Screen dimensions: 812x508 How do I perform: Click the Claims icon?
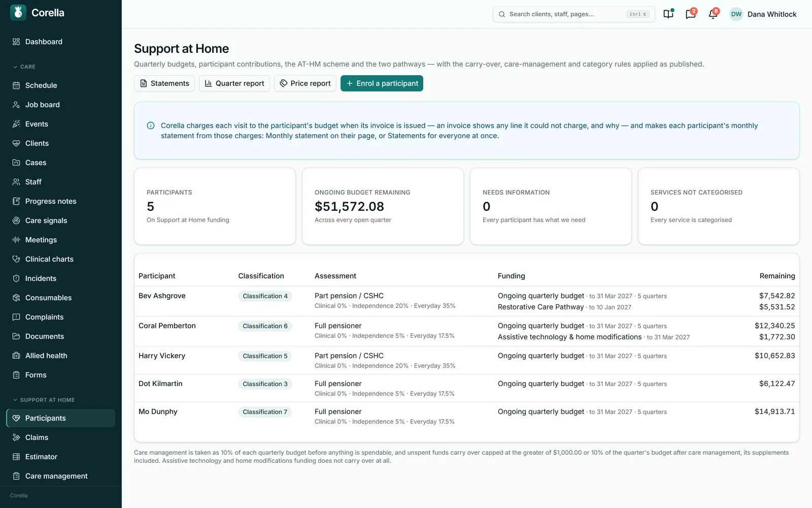(x=16, y=437)
